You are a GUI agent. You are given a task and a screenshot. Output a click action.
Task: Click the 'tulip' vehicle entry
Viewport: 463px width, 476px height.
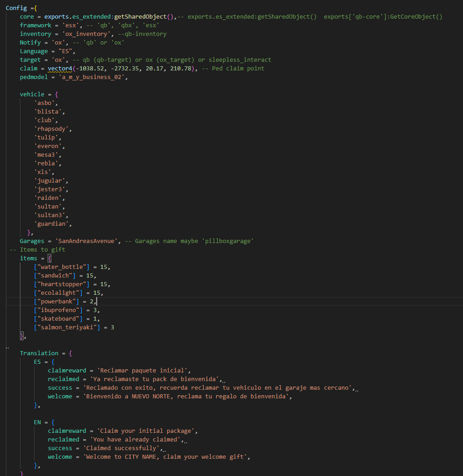(x=46, y=138)
